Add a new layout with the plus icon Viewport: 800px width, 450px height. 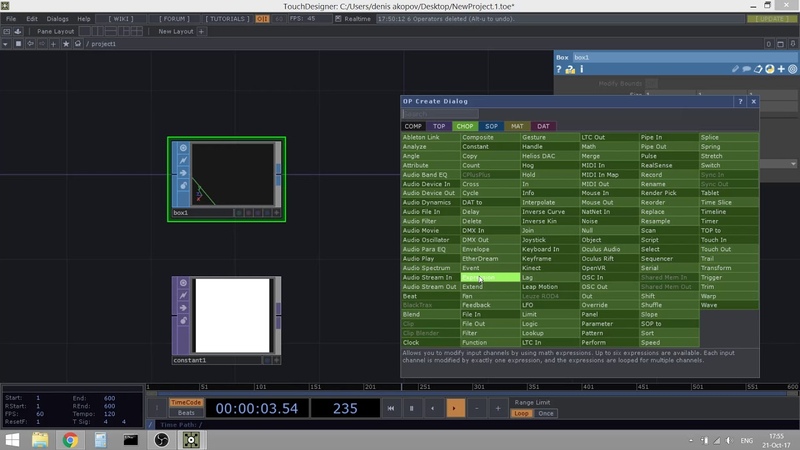pos(202,31)
